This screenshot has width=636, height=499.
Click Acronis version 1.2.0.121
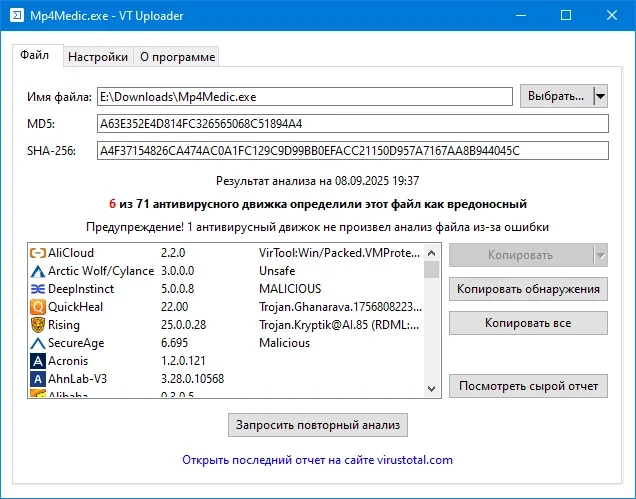183,361
